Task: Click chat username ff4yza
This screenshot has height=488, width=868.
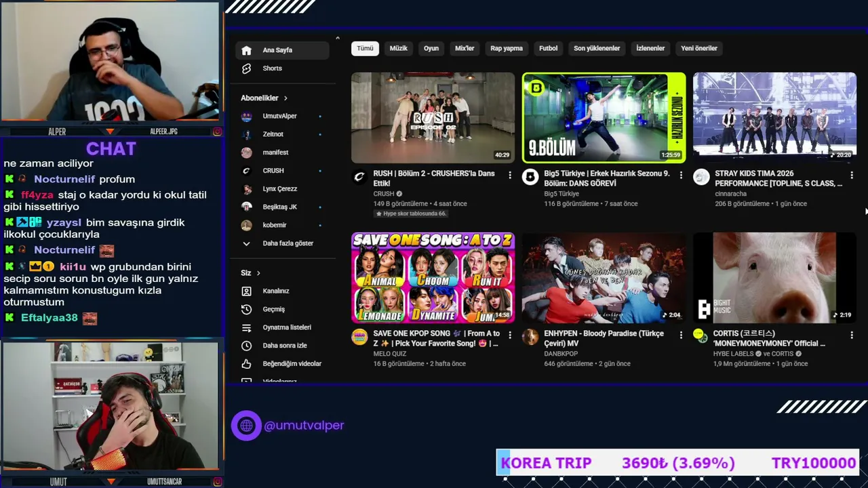Action: point(37,195)
